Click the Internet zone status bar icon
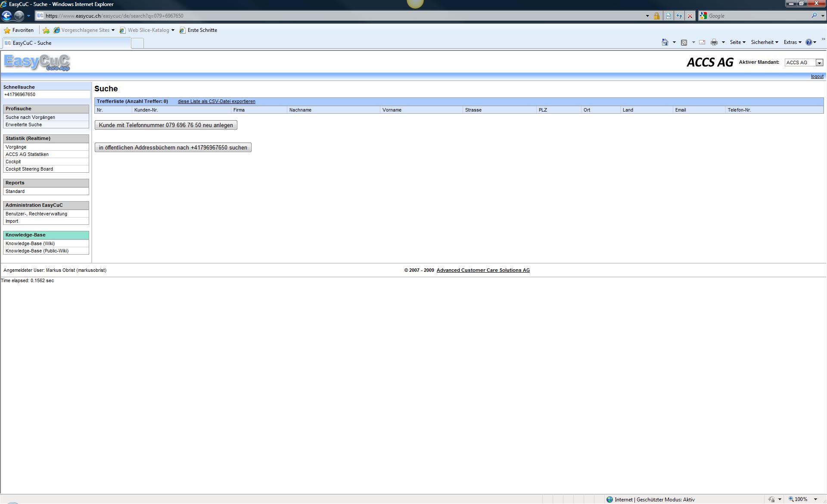This screenshot has height=504, width=827. tap(609, 500)
